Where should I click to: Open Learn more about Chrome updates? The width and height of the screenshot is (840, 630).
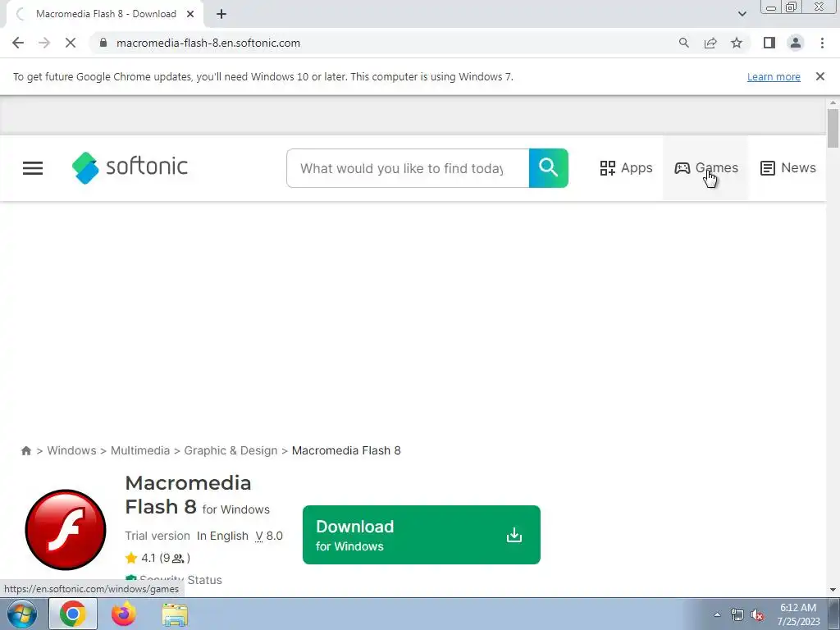coord(774,76)
